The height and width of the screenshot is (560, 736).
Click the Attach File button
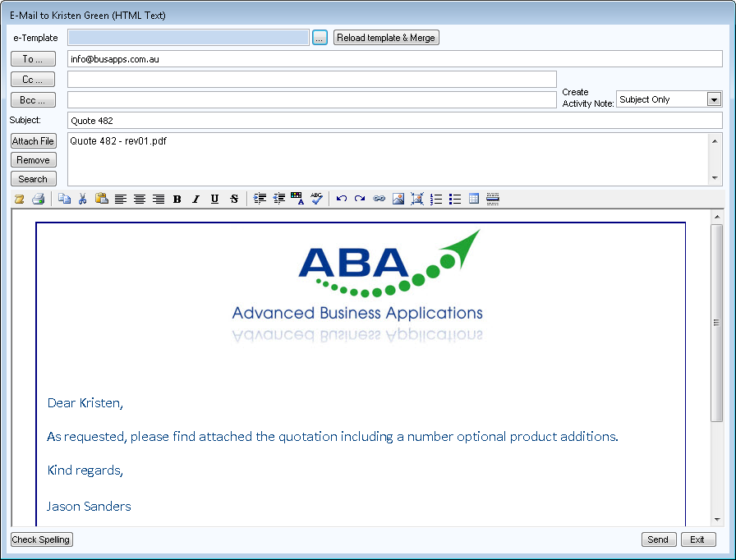point(34,141)
